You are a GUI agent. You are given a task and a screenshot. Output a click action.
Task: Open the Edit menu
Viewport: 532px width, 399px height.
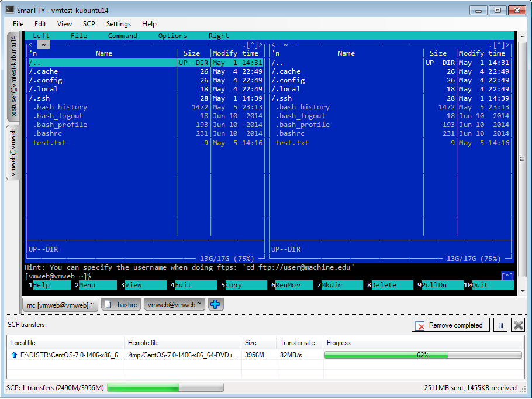pyautogui.click(x=40, y=24)
